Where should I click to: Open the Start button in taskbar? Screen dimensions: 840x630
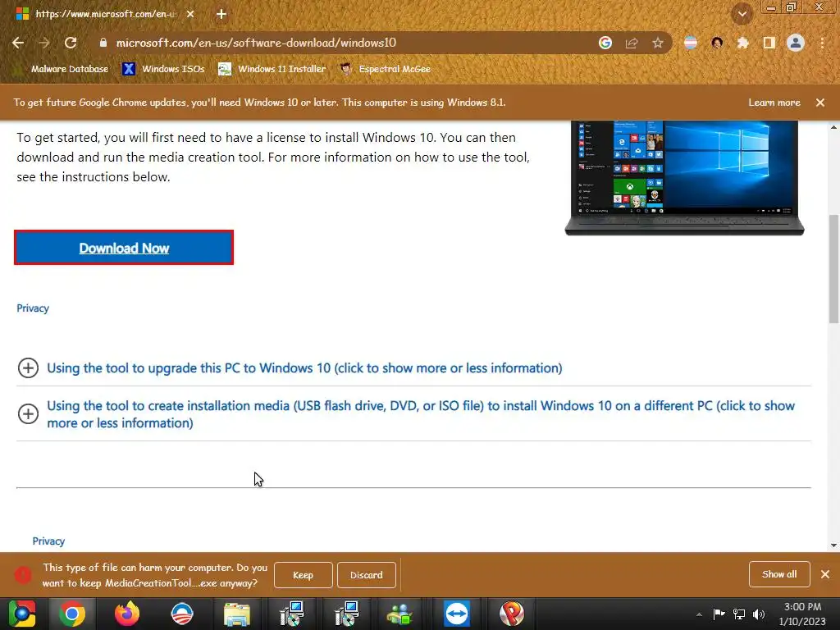pyautogui.click(x=22, y=614)
